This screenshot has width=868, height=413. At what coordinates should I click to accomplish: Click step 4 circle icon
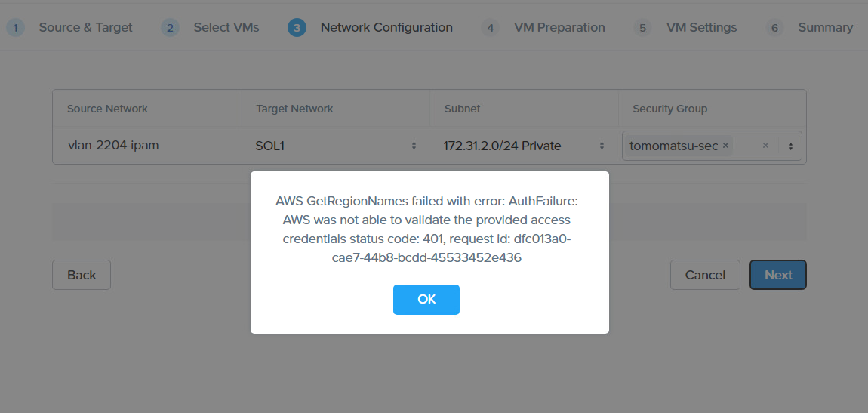point(491,28)
